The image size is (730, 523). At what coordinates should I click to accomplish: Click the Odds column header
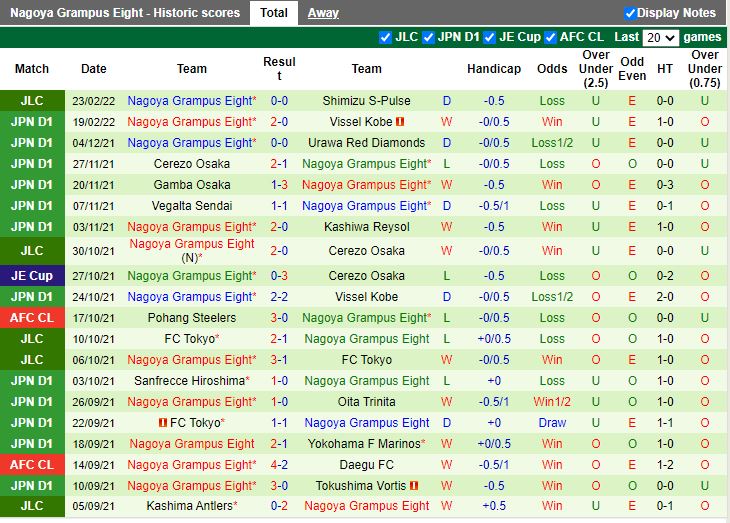[x=552, y=69]
